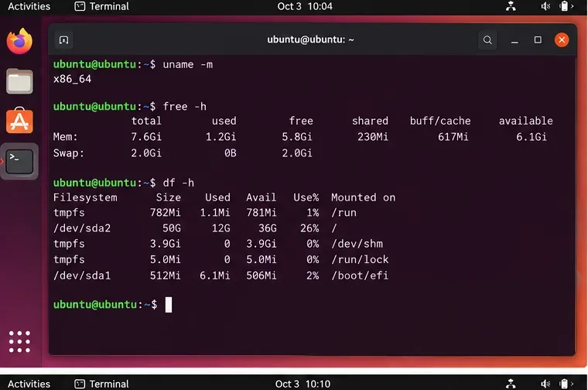588x390 pixels.
Task: Click the 'Mounted on' column header
Action: pos(363,197)
